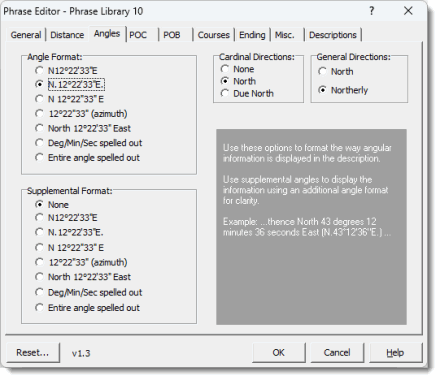The width and height of the screenshot is (440, 380).
Task: Select the Misc. tab
Action: coord(285,35)
